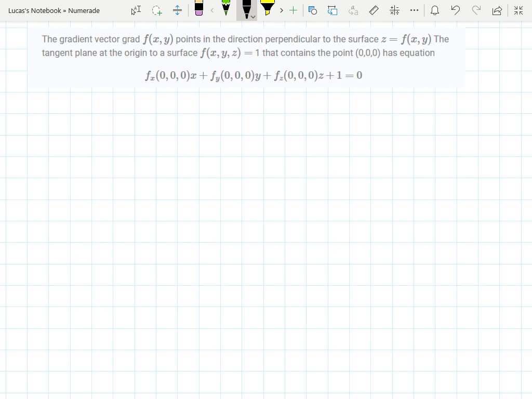The image size is (532, 399).
Task: Open the notifications bell
Action: click(x=435, y=10)
